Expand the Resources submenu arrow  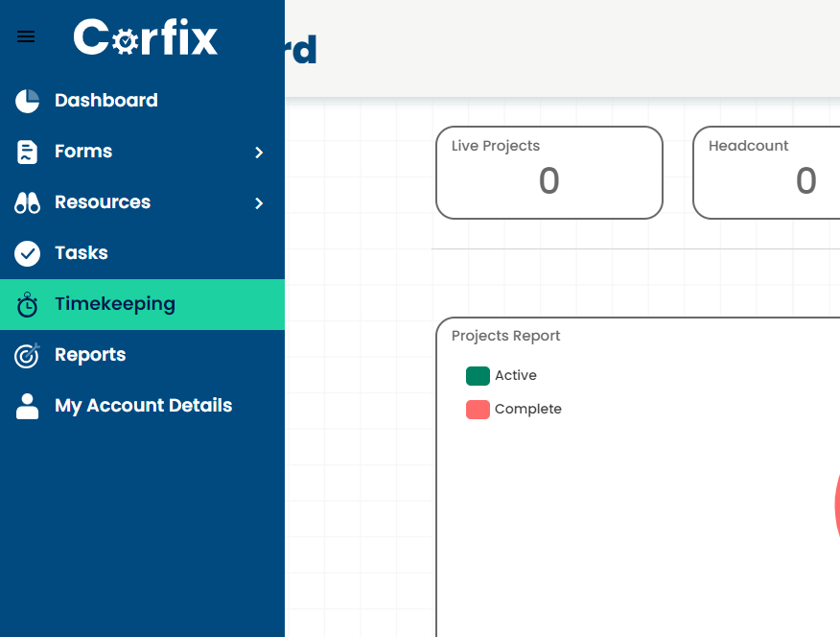click(259, 203)
